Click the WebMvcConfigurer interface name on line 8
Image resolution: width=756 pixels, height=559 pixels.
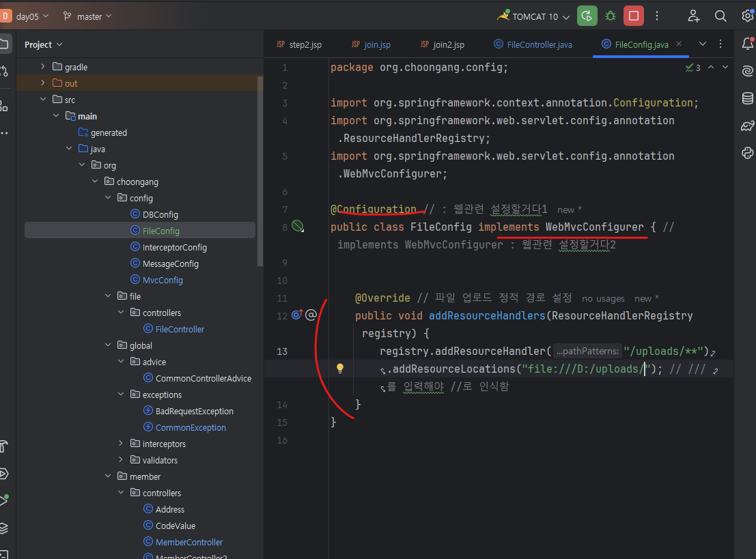click(x=594, y=227)
